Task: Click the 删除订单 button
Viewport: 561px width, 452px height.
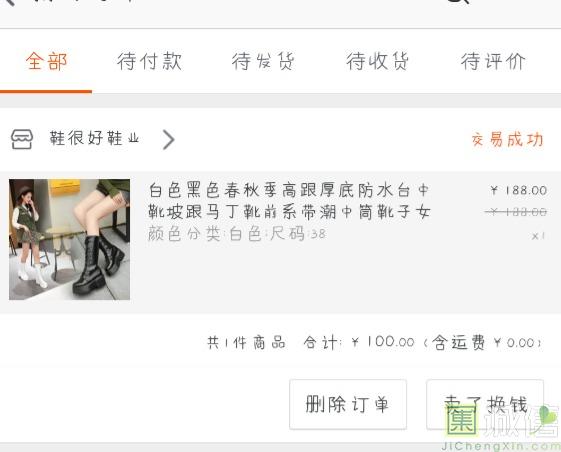Action: [x=348, y=404]
